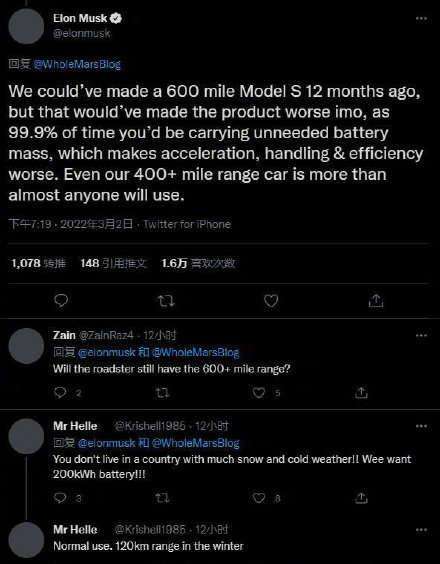Screen dimensions: 440x564
Task: Like the main Elon Musk tweet
Action: [x=271, y=301]
